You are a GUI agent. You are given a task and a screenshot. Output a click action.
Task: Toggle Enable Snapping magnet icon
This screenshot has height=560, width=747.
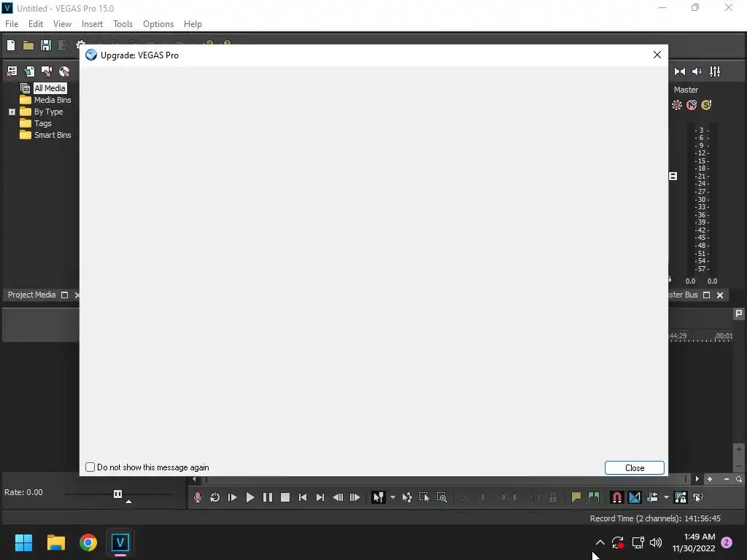(x=617, y=497)
